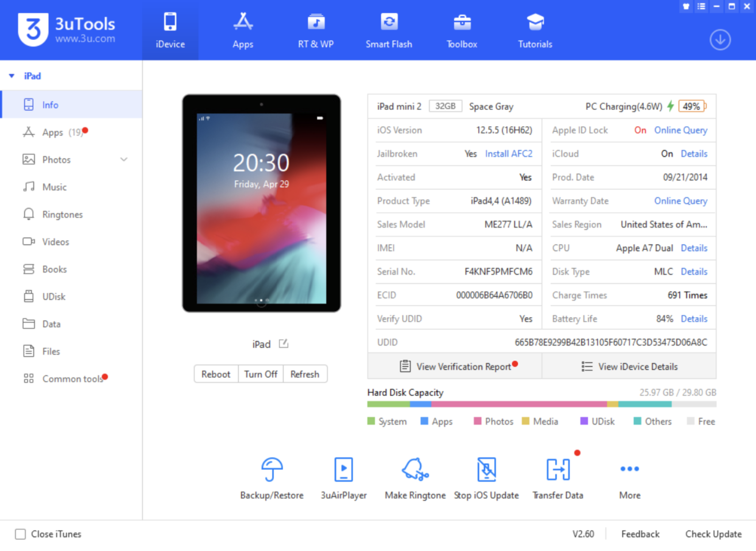The height and width of the screenshot is (551, 756).
Task: Click the More ellipsis icon
Action: pyautogui.click(x=629, y=469)
